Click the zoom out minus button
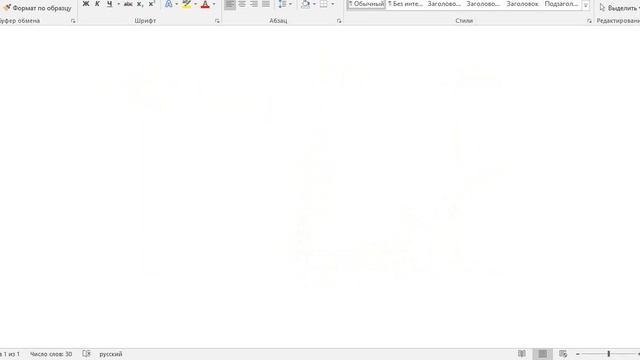This screenshot has width=640, height=360. [578, 354]
